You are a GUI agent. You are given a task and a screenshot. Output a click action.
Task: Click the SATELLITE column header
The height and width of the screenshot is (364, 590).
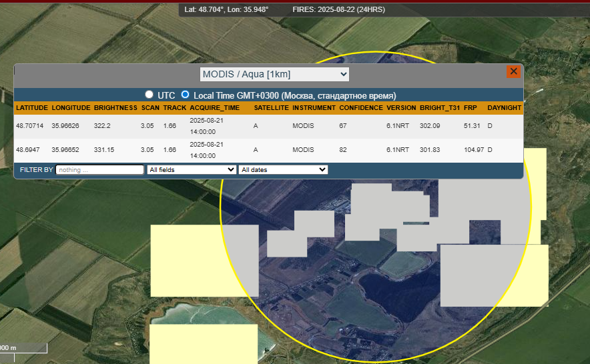click(271, 107)
